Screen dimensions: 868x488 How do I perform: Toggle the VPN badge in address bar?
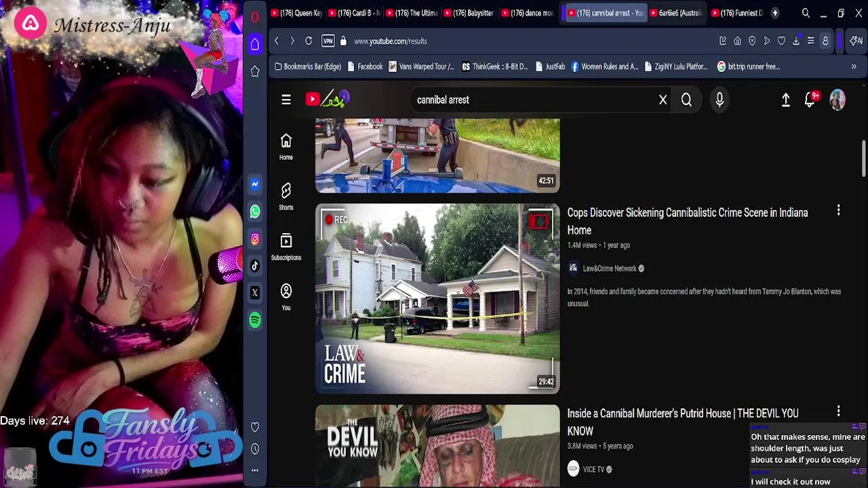pyautogui.click(x=328, y=41)
